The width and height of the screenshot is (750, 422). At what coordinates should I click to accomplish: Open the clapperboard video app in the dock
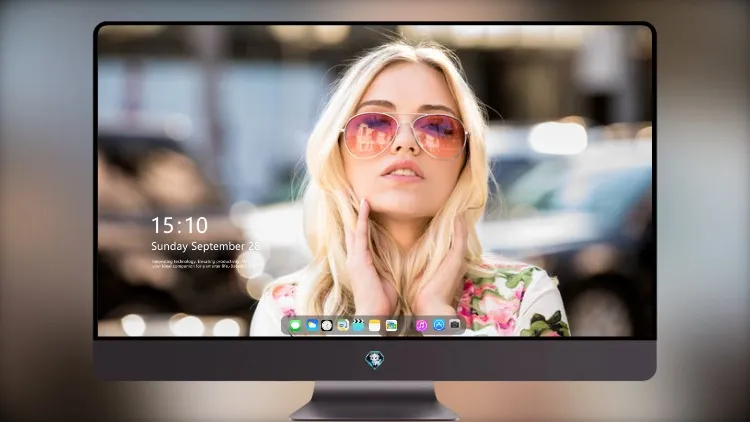[358, 325]
